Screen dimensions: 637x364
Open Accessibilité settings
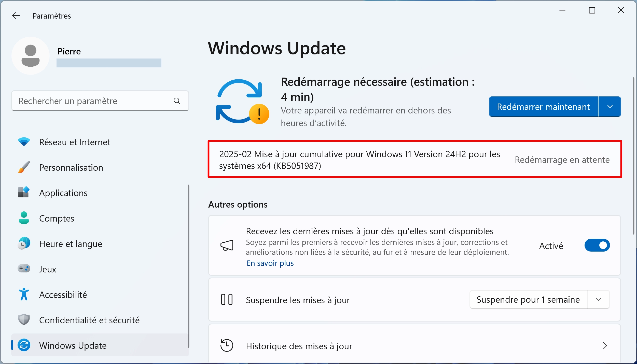tap(100, 295)
